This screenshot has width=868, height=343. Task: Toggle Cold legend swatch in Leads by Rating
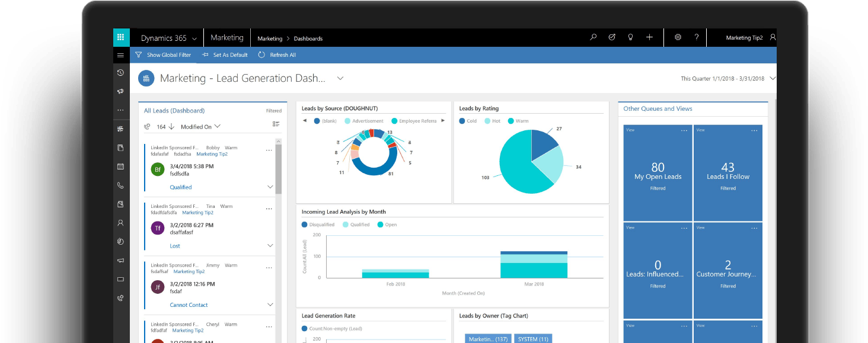(462, 121)
